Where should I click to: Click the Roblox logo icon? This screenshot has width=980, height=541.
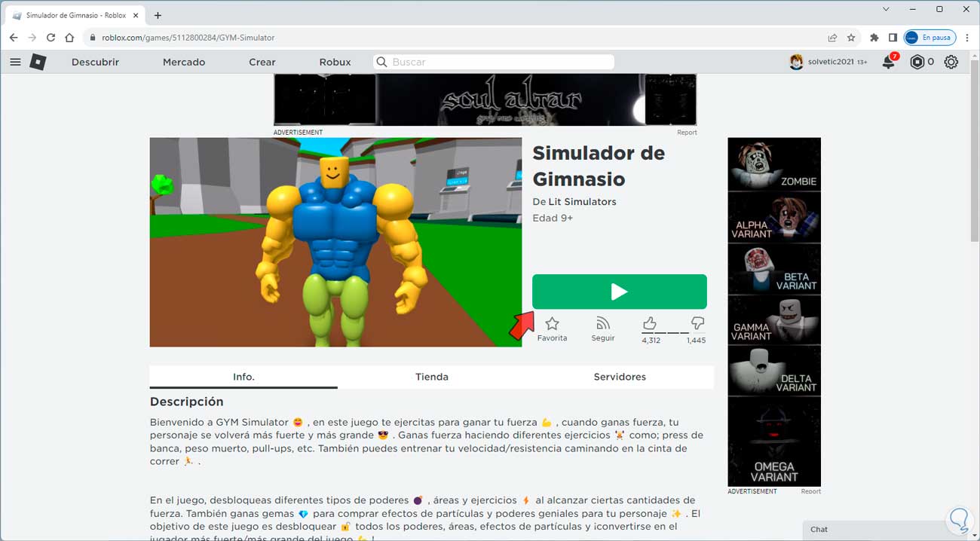tap(38, 62)
